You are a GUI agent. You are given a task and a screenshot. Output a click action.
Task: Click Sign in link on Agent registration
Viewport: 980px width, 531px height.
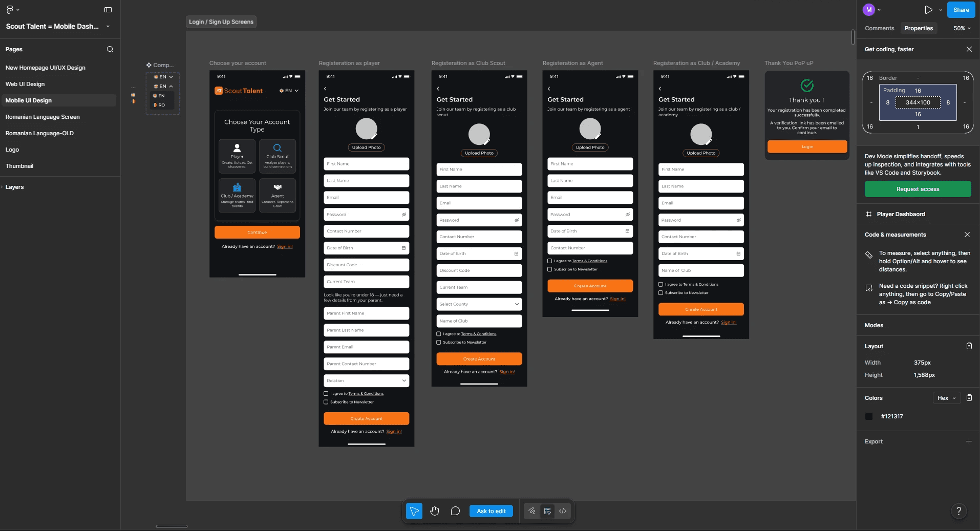tap(617, 299)
